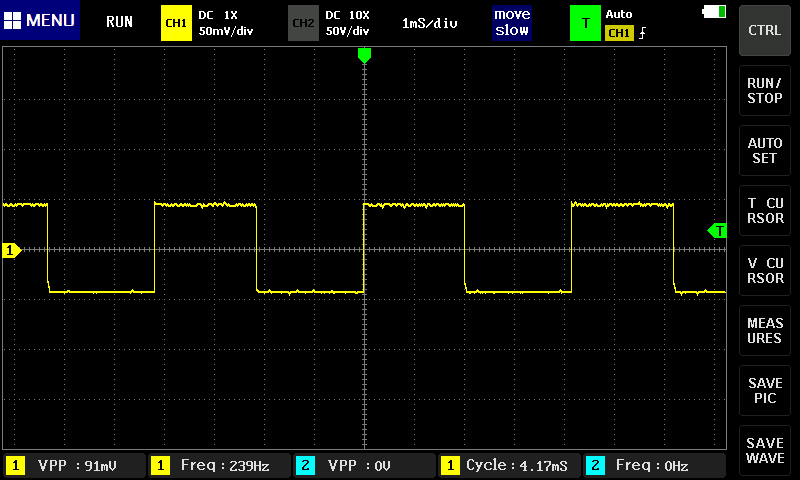Click SAVE PIC to capture screen
The image size is (800, 480).
pyautogui.click(x=764, y=391)
